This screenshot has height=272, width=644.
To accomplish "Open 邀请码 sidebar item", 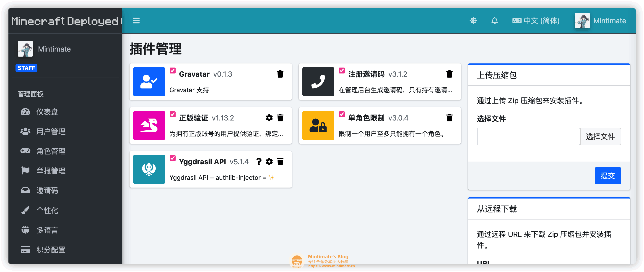I will (x=65, y=191).
